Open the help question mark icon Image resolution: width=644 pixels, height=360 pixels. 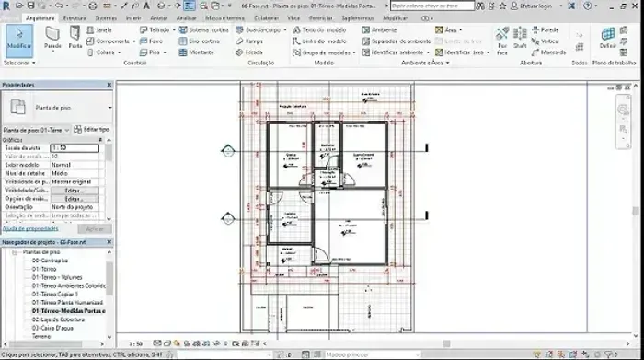click(588, 6)
